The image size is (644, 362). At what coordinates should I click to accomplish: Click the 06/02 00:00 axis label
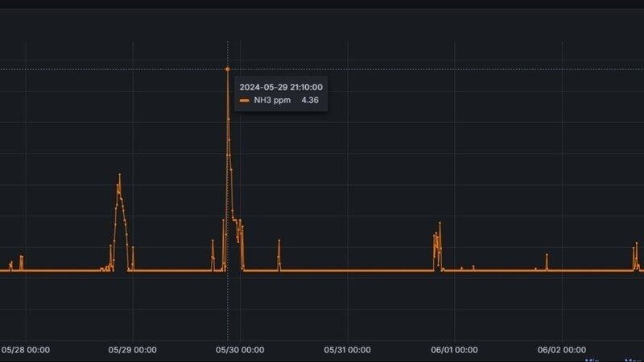coord(562,350)
